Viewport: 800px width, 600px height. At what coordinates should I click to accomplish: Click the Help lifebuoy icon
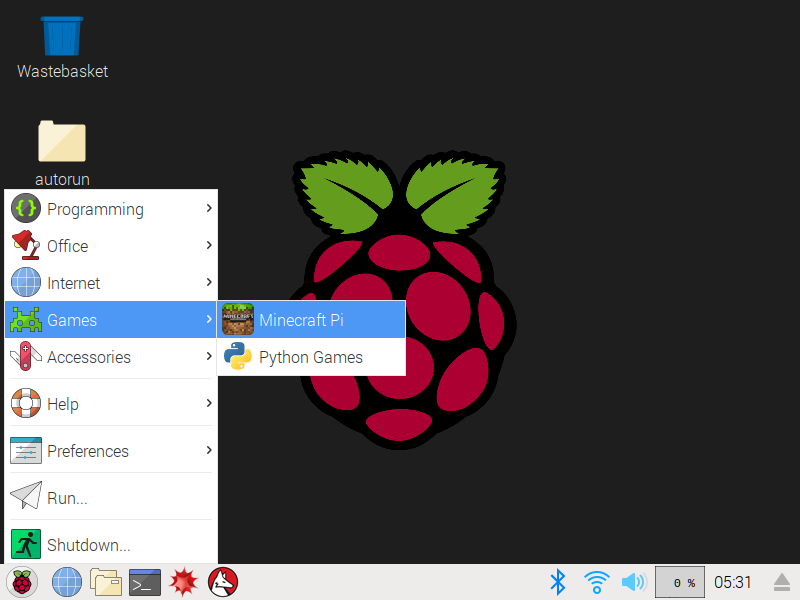coord(26,403)
